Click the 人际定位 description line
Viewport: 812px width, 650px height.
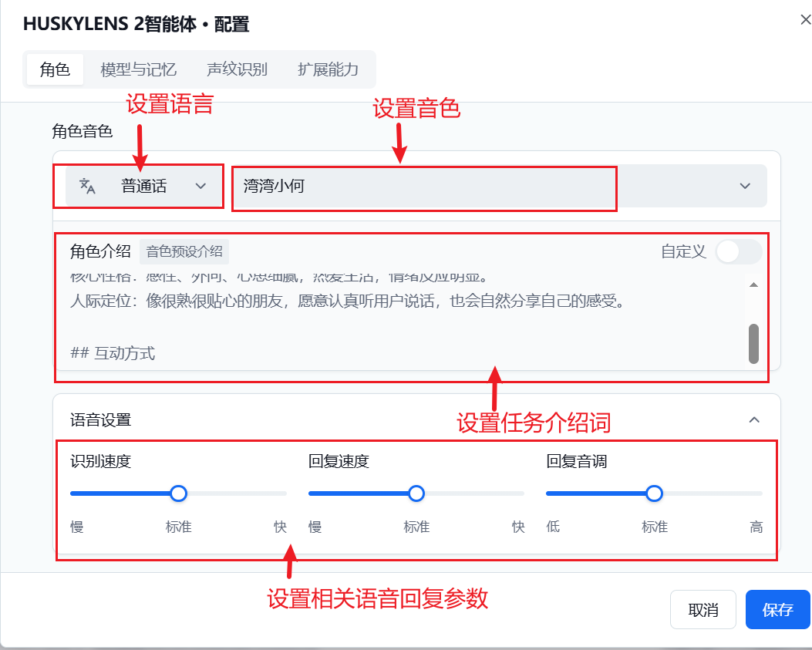pos(348,301)
